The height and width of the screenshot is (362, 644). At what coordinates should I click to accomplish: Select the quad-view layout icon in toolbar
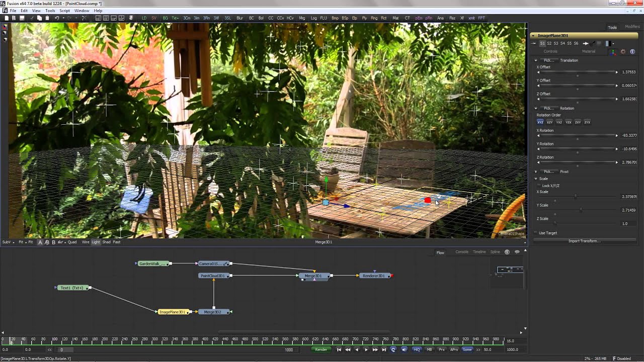click(121, 18)
